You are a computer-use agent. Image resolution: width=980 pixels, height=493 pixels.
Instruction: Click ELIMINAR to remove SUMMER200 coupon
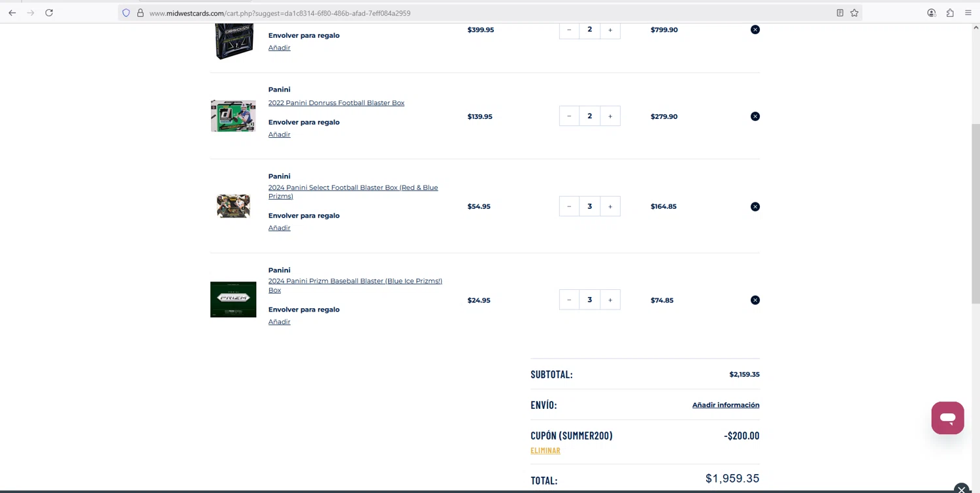coord(545,451)
